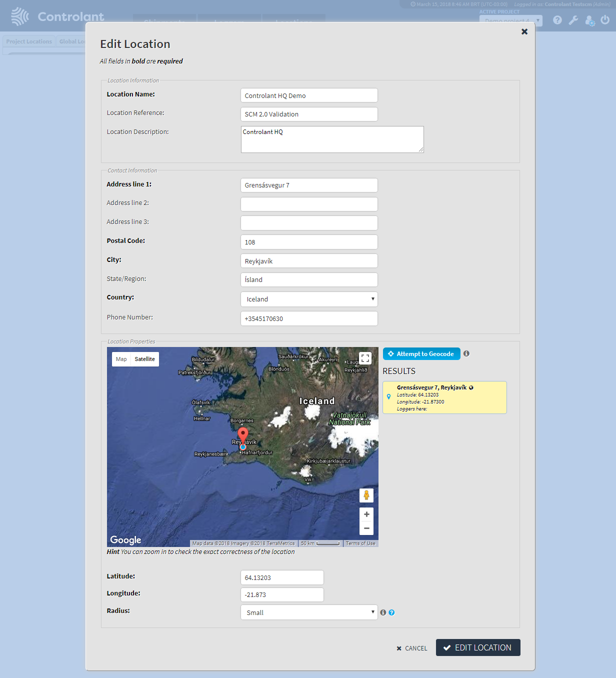Zoom in on the map with plus
This screenshot has height=678, width=616.
pyautogui.click(x=366, y=514)
